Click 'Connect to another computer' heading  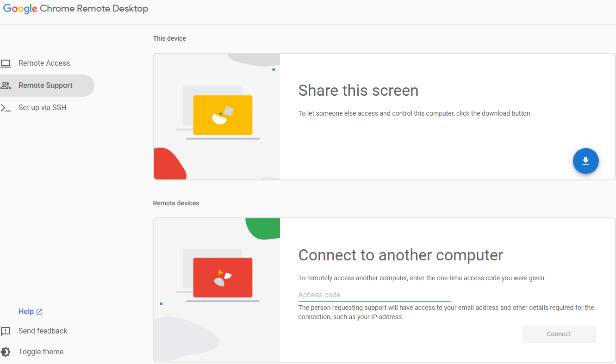401,255
